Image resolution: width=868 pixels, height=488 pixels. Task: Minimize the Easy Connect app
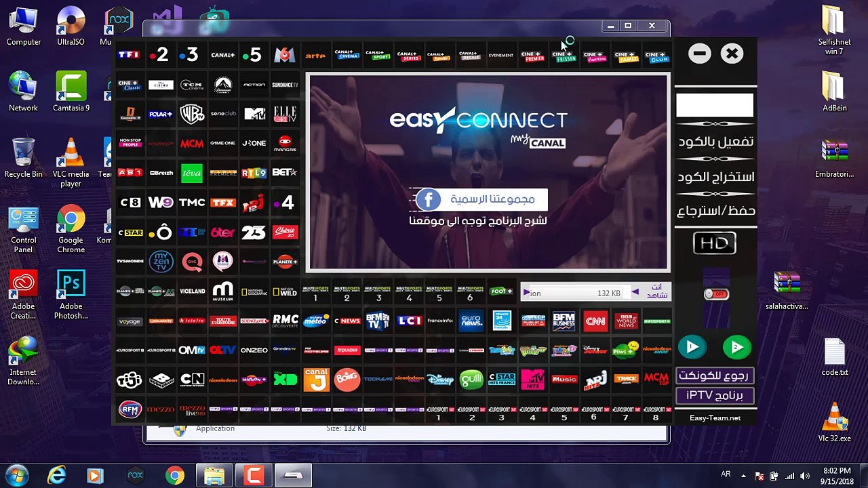700,54
